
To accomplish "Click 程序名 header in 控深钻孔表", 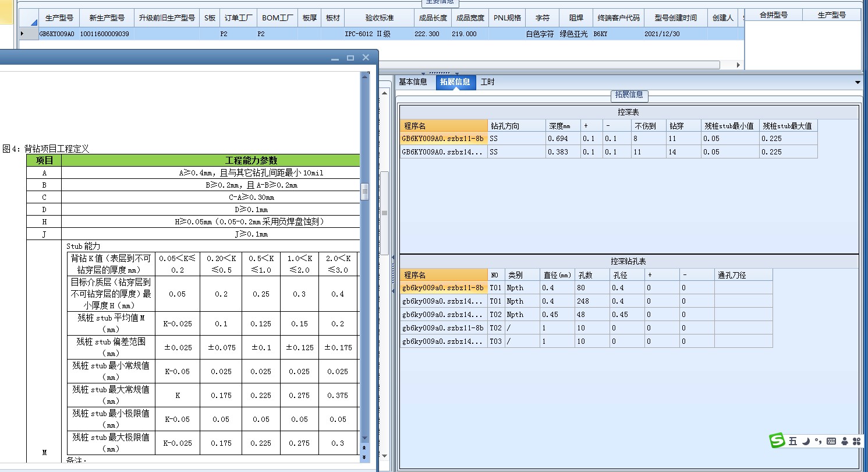I will 444,275.
